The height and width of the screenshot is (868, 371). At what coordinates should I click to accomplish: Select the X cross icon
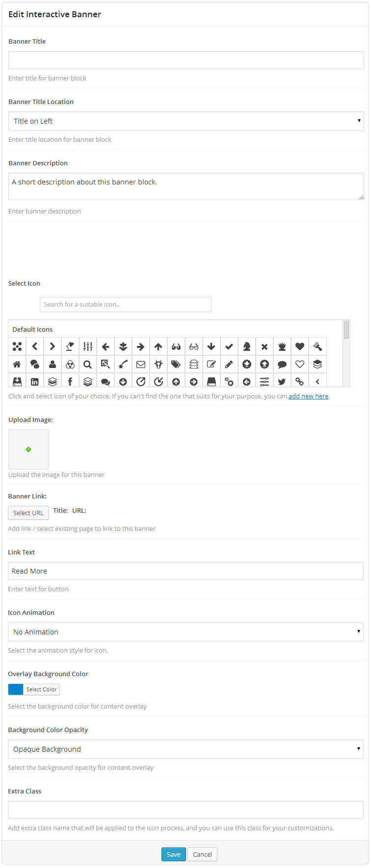(265, 346)
